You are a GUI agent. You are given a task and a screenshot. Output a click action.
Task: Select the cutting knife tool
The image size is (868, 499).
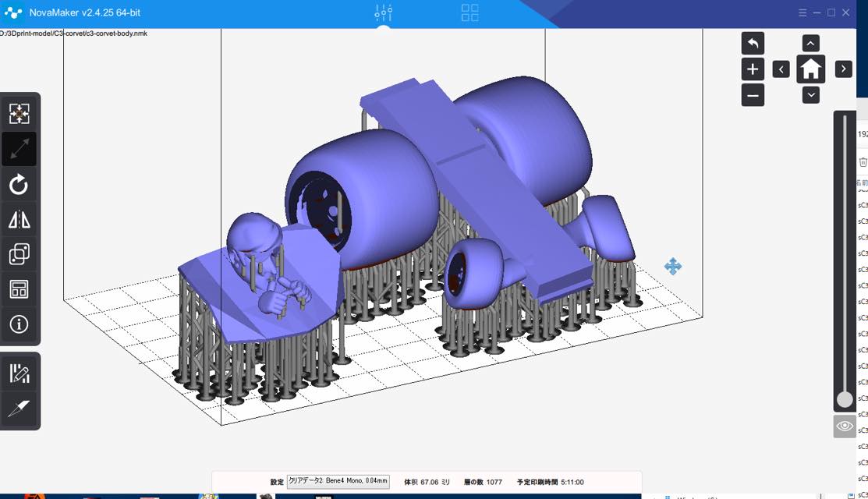pos(19,408)
